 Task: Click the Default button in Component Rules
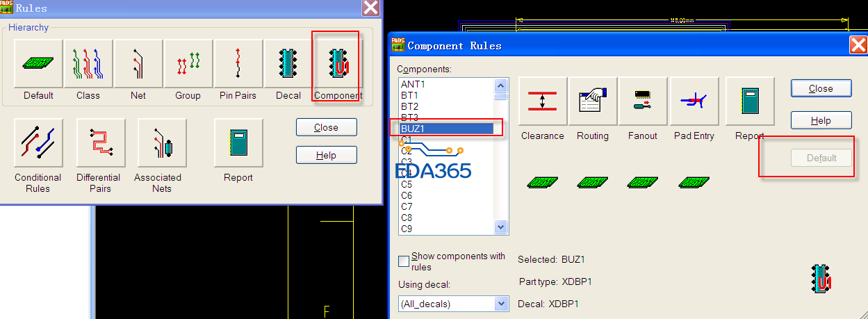click(x=821, y=158)
